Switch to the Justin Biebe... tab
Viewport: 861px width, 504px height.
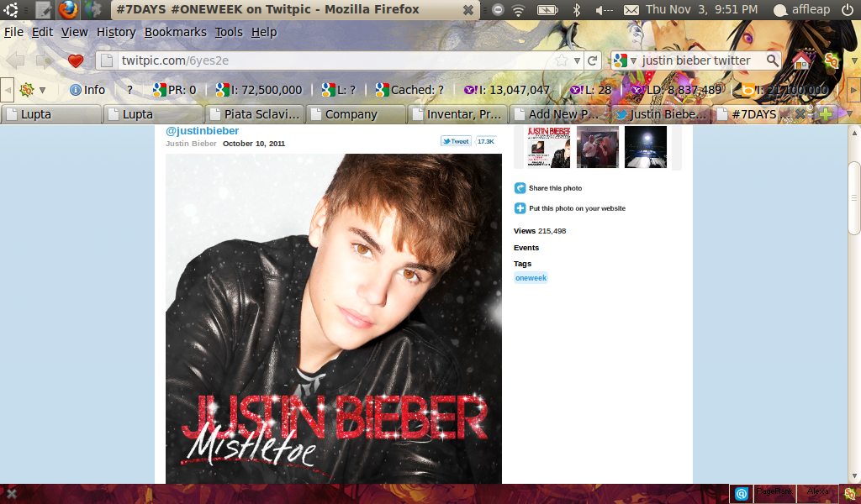point(661,114)
